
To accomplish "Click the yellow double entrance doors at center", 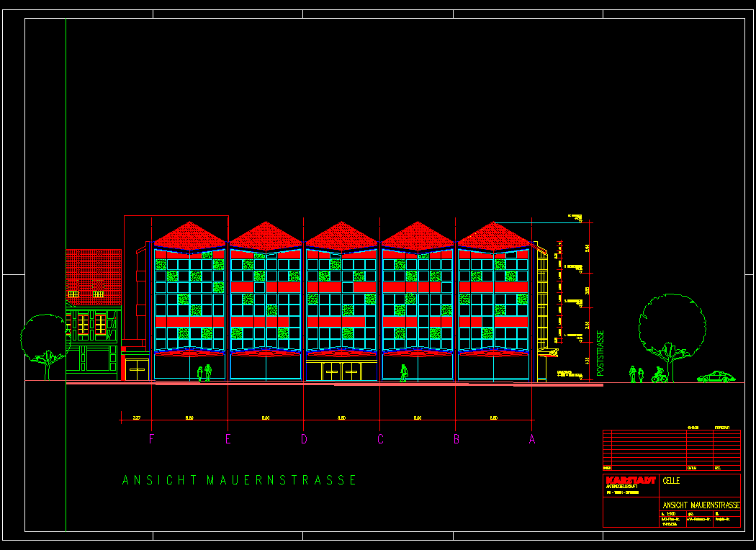I will coord(341,371).
